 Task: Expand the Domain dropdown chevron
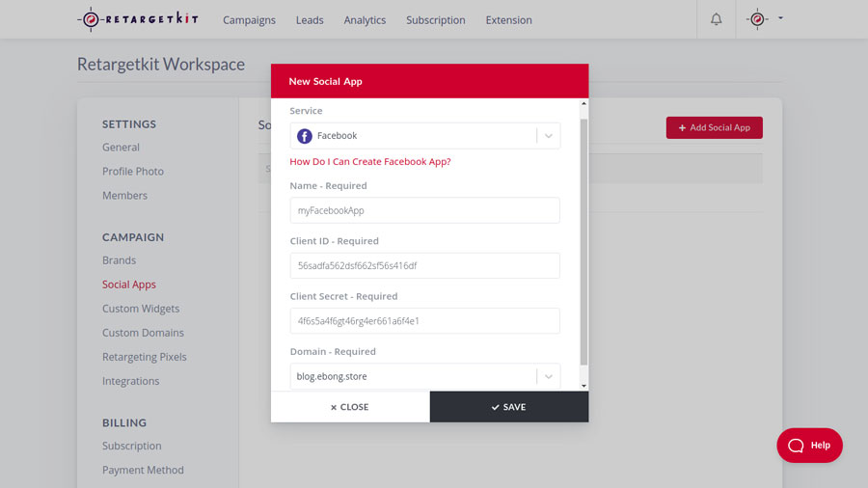point(548,376)
